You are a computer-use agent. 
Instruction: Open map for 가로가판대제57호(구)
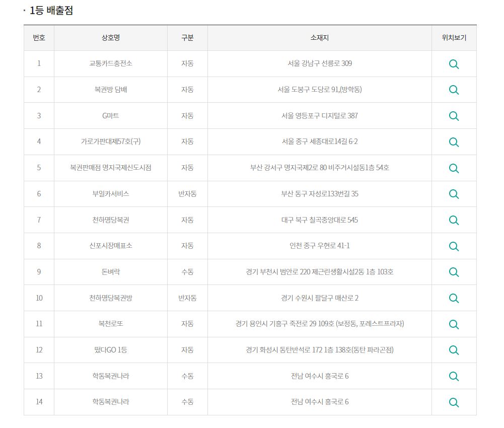[454, 142]
